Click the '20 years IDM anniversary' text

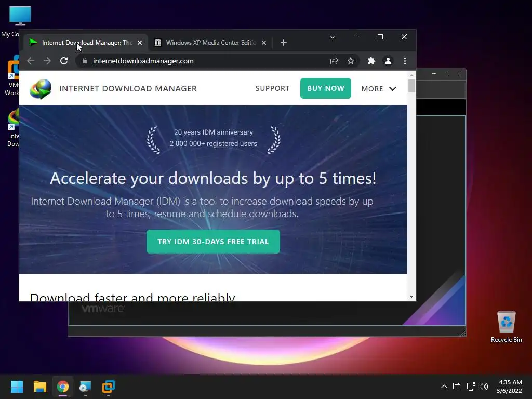tap(214, 132)
